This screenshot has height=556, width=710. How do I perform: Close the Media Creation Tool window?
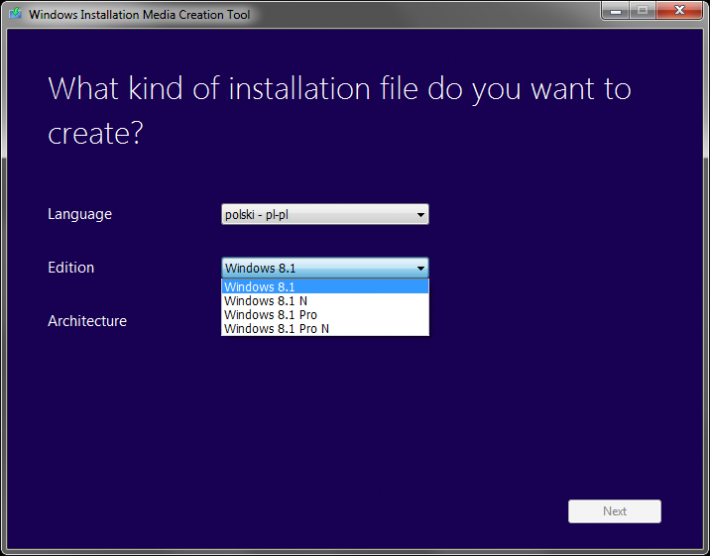(679, 11)
